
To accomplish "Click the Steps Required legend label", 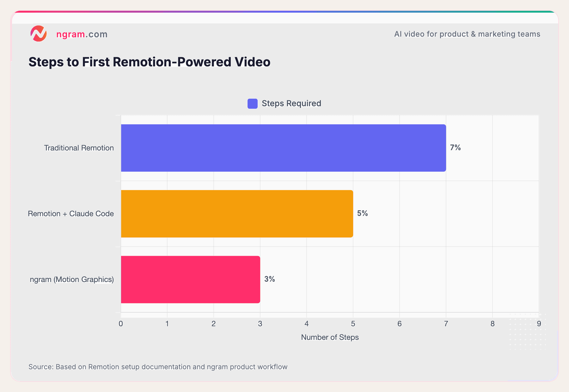I will coord(291,103).
